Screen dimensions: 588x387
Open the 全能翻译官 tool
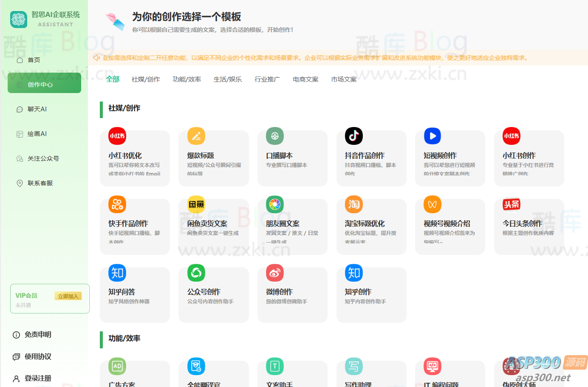tap(195, 366)
